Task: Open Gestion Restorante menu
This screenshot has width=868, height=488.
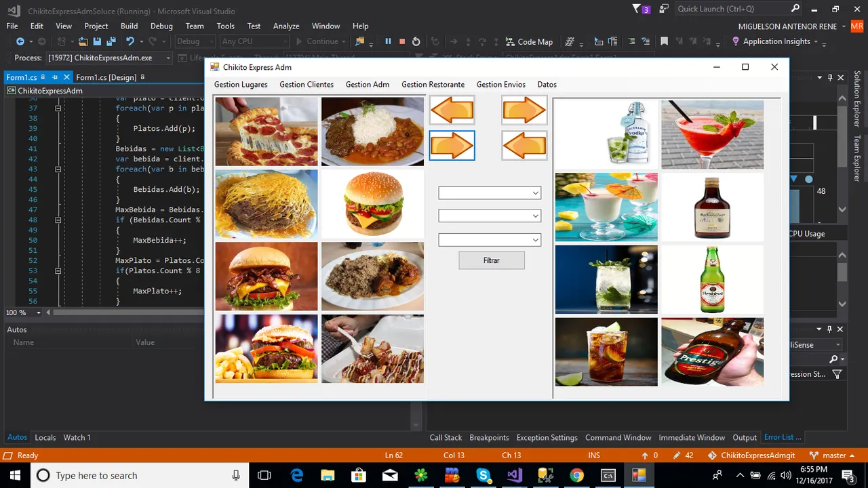Action: coord(433,85)
